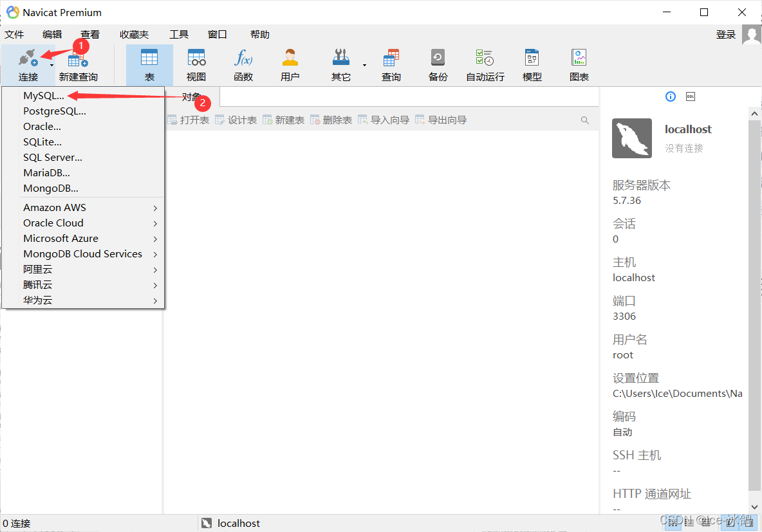Click the user avatar next to 登录
Viewport: 762px width, 532px height.
[752, 35]
